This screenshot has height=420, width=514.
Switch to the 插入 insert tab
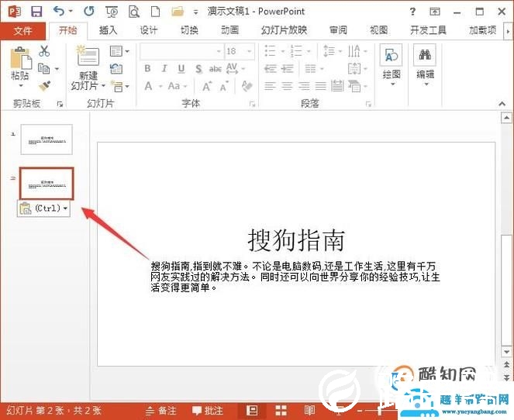point(108,30)
